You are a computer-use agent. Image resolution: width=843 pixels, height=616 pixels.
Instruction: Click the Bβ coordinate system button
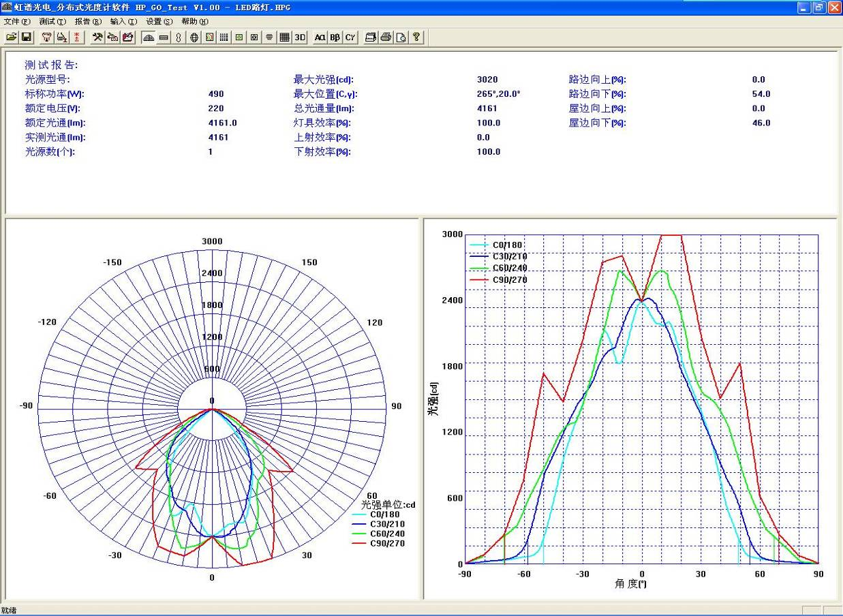click(335, 37)
